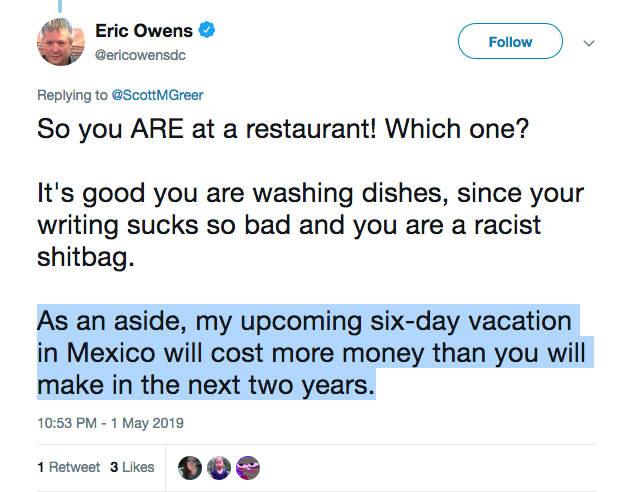Click the 'Replying to' label

72,95
